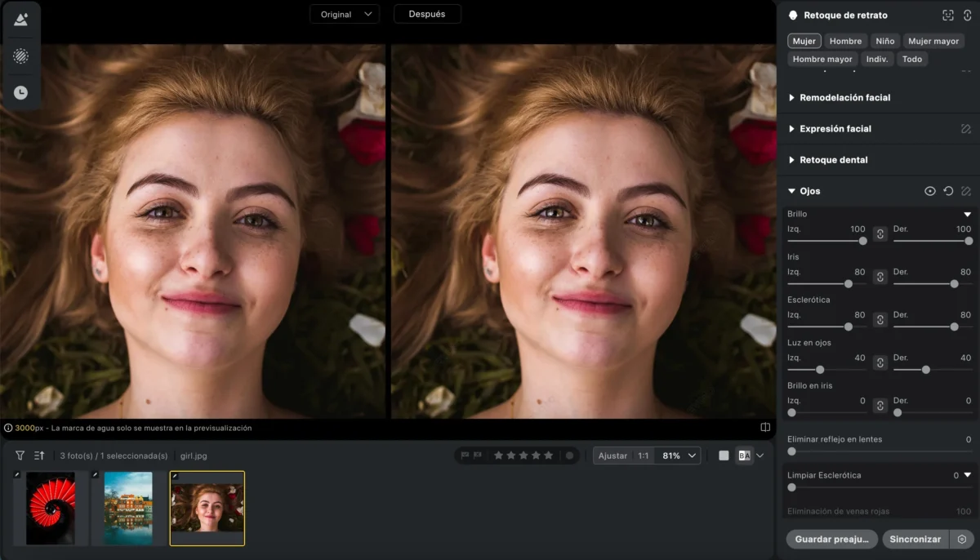Toggle the eye visibility icon of the Ojos section
Screen dimensions: 980x560
click(929, 191)
